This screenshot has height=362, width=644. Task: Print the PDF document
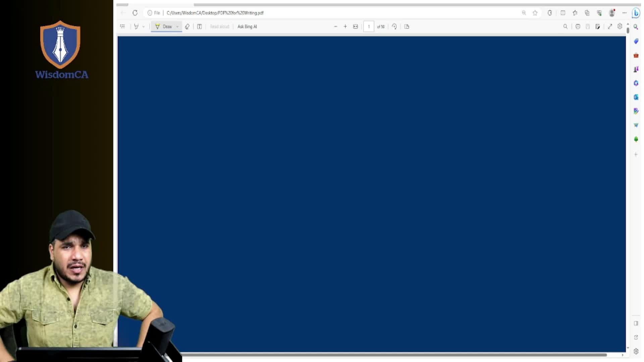pyautogui.click(x=578, y=26)
